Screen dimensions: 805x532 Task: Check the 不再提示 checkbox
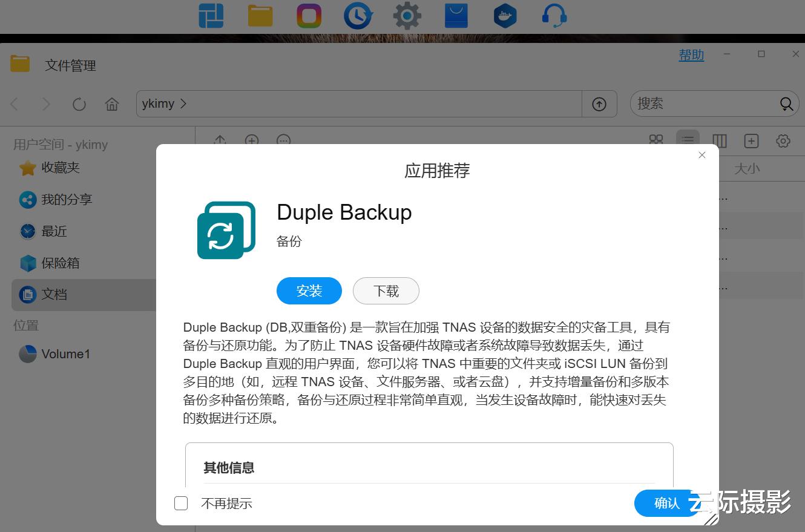tap(181, 503)
